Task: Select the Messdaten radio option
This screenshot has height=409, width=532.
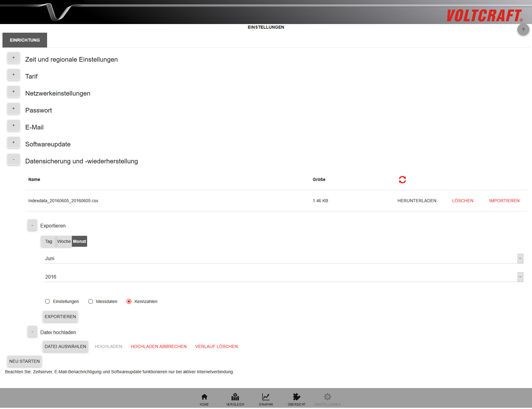Action: pyautogui.click(x=91, y=301)
